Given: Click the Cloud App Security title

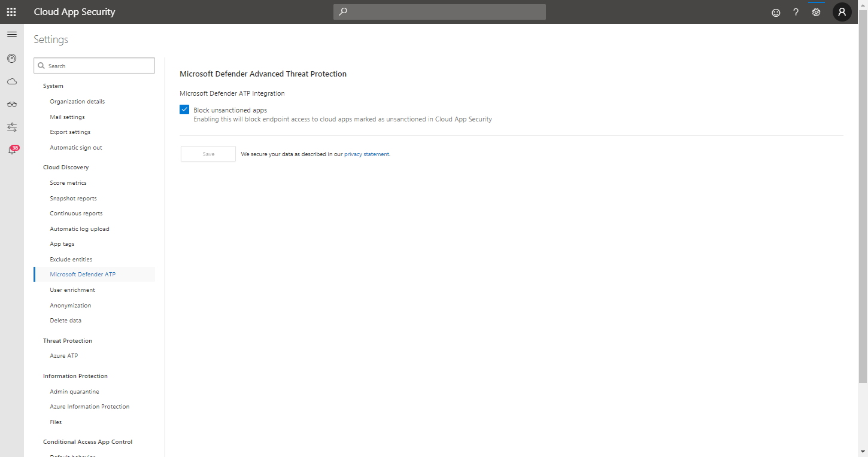Looking at the screenshot, I should click(x=74, y=12).
